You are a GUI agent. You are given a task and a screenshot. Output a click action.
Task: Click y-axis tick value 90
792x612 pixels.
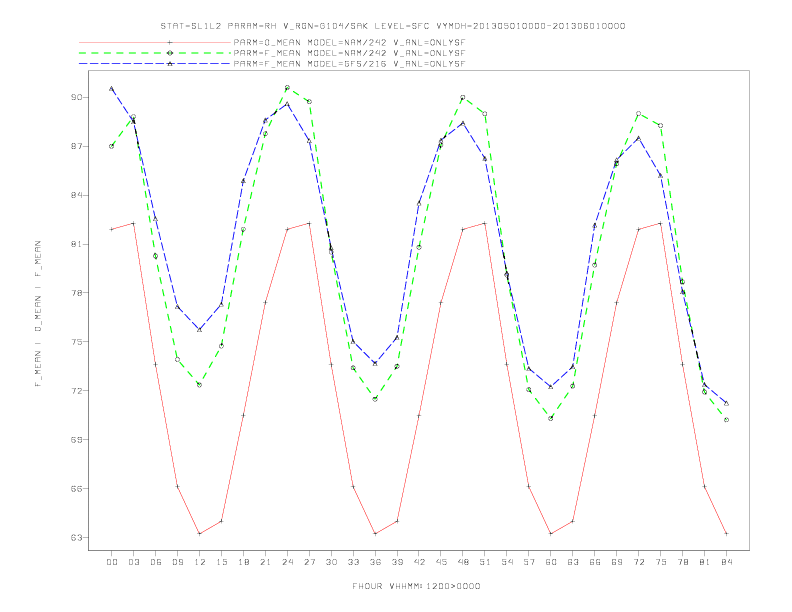[76, 97]
